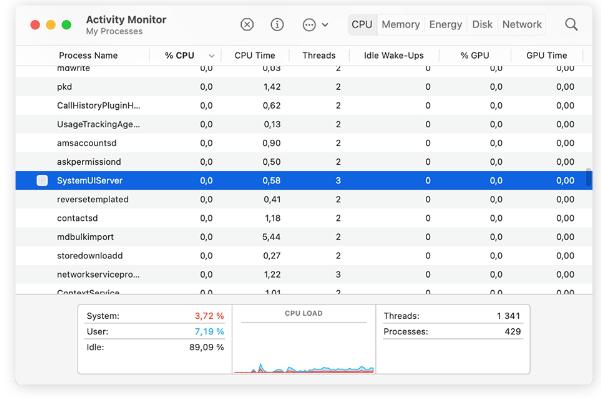Click the vertical scrollbar thumb
Screen dimensions: 601x402
tap(588, 178)
